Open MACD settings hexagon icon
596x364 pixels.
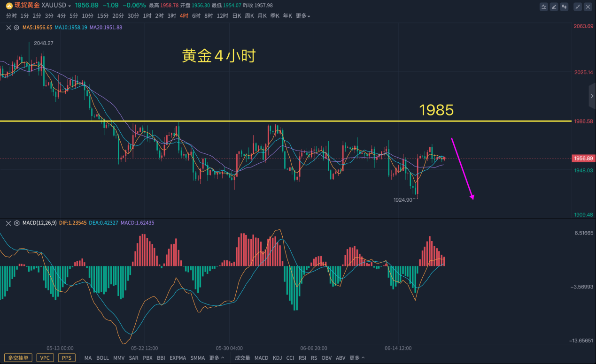(x=16, y=223)
